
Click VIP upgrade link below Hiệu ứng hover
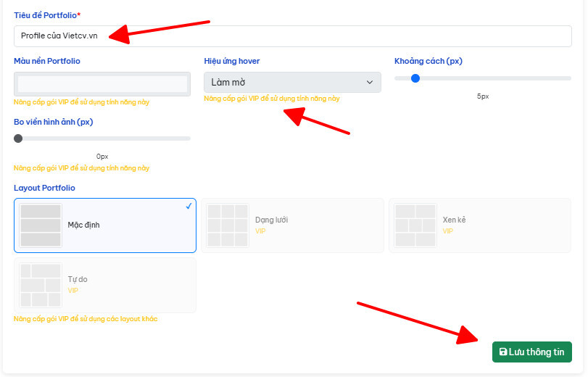pos(272,99)
